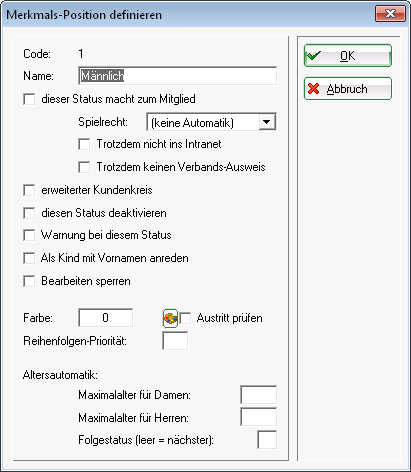Enable 'Als Kind mit Vornamen anreden'
The height and width of the screenshot is (472, 411).
tap(29, 258)
